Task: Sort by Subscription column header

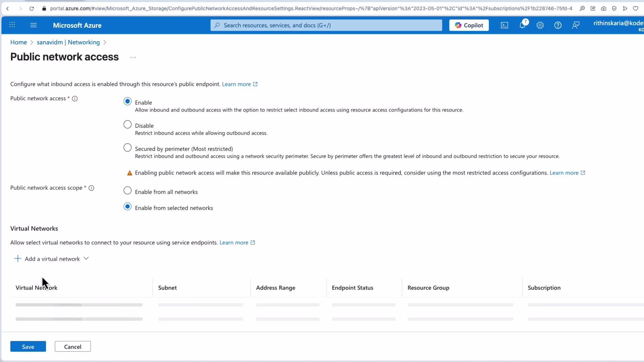Action: pos(544,288)
